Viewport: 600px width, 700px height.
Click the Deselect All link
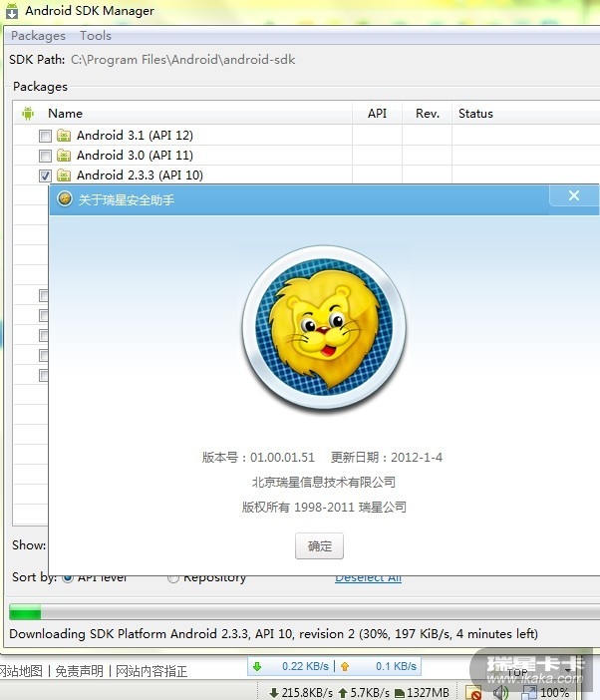[x=369, y=579]
